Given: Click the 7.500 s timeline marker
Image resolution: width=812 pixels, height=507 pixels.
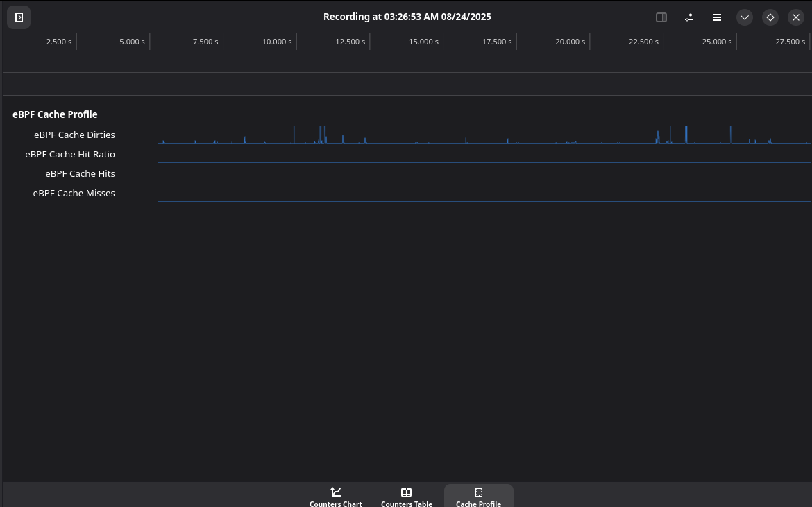Looking at the screenshot, I should click(x=205, y=42).
